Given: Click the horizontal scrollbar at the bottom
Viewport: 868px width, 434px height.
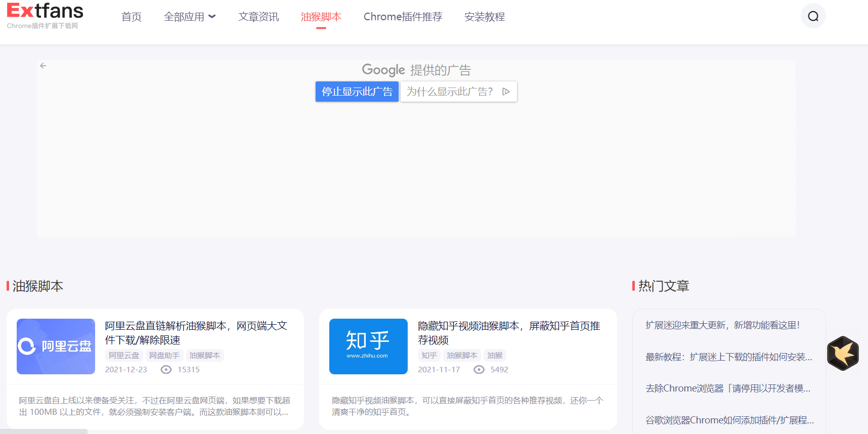Looking at the screenshot, I should coord(44,431).
